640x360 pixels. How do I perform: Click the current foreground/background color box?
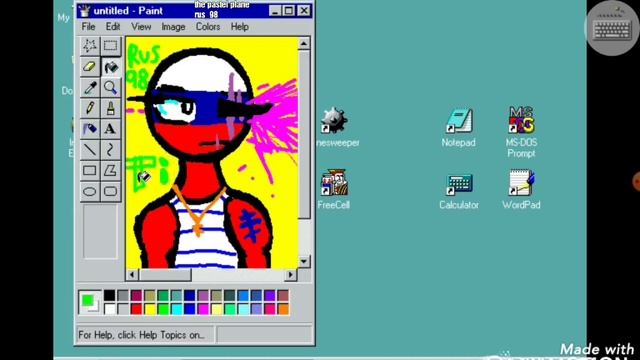89,302
